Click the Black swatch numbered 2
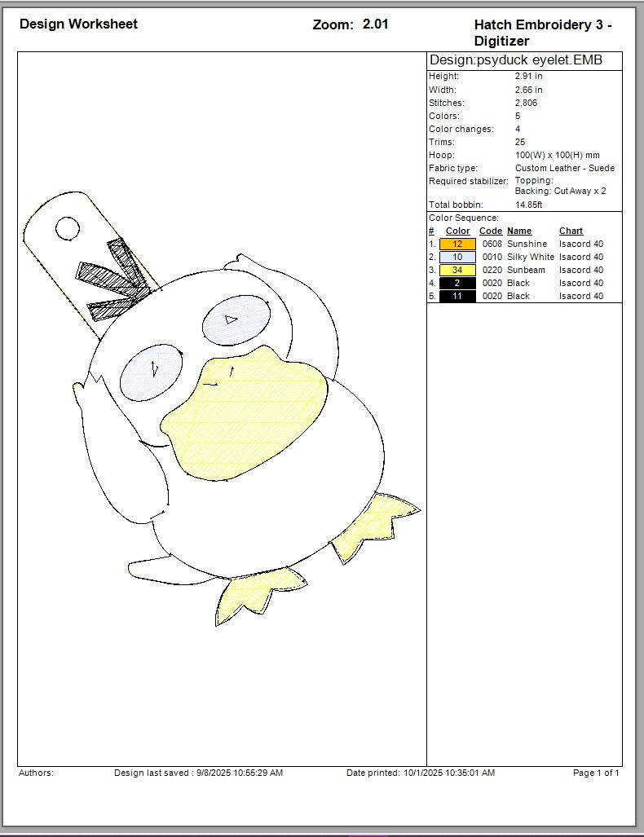Image resolution: width=644 pixels, height=837 pixels. tap(457, 283)
